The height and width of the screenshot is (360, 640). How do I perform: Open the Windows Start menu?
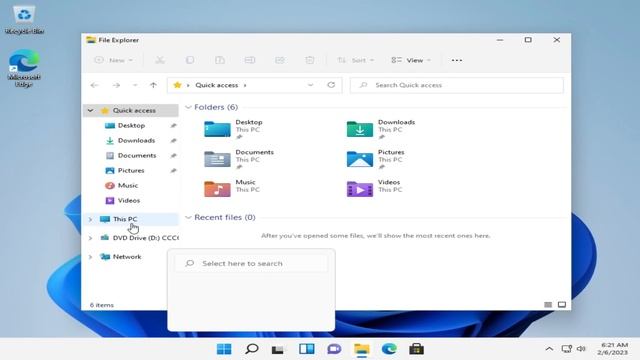[x=224, y=349]
